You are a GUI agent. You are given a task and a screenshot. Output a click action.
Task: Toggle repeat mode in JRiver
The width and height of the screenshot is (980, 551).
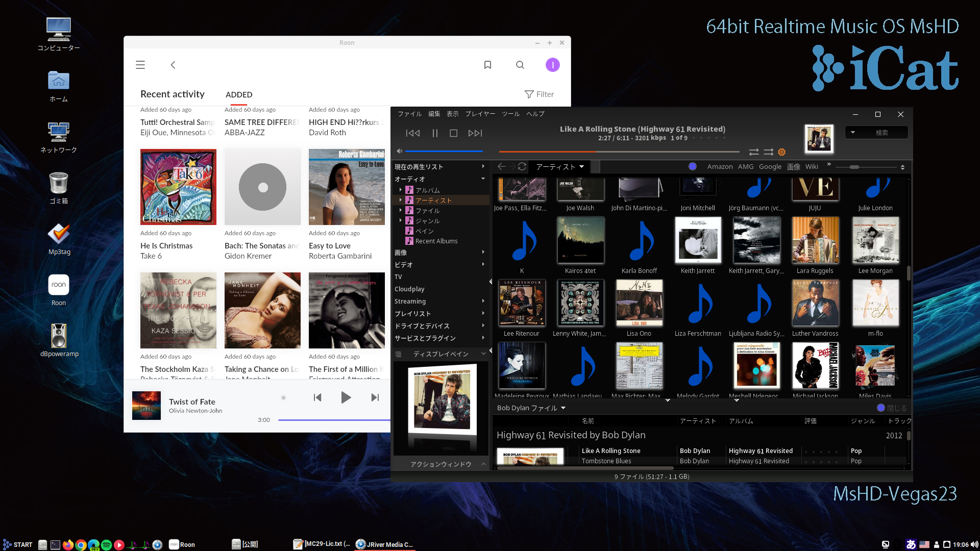(753, 152)
